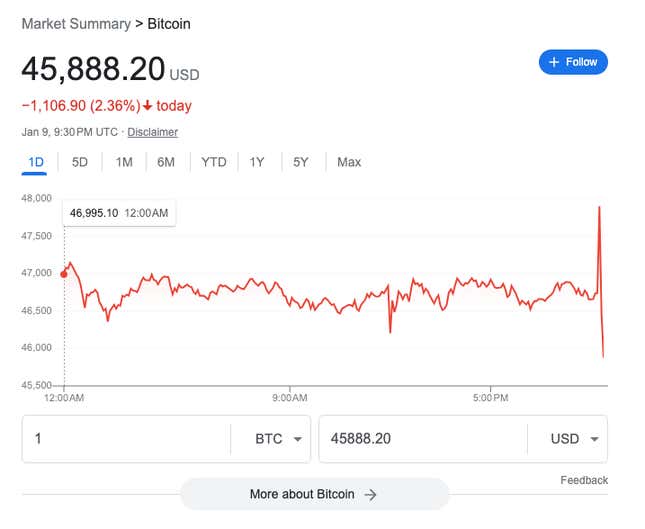This screenshot has height=529, width=645.
Task: Click the arrow icon beside More about Bitcoin
Action: 370,494
